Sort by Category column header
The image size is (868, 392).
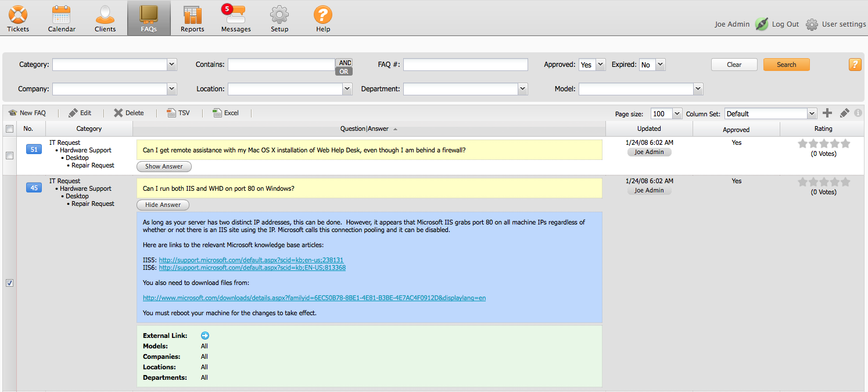[89, 129]
